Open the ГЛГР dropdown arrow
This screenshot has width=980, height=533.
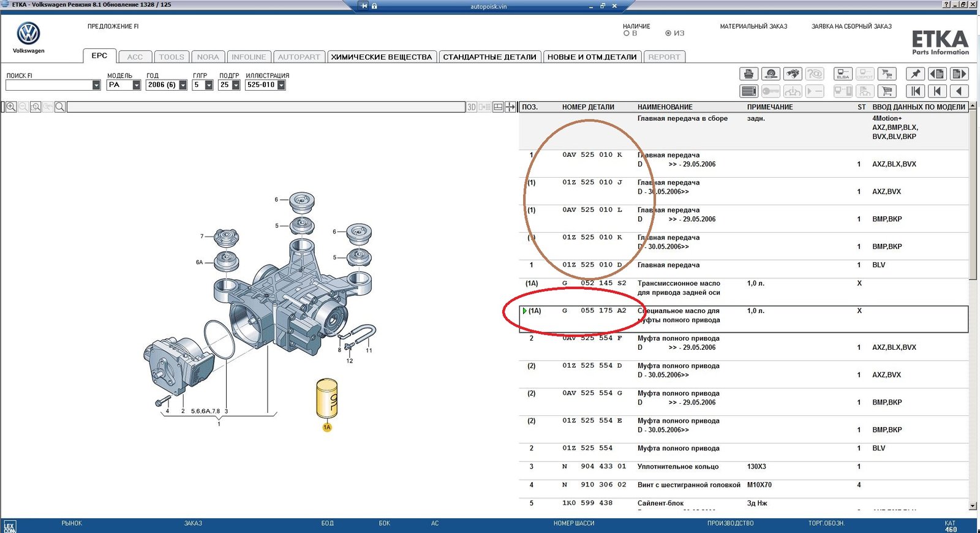pos(209,85)
